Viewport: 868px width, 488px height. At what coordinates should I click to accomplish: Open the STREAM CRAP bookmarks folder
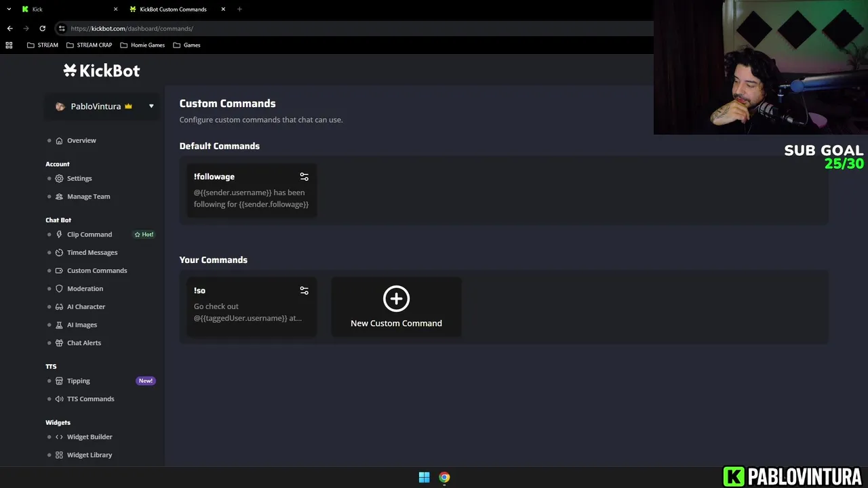coord(89,45)
